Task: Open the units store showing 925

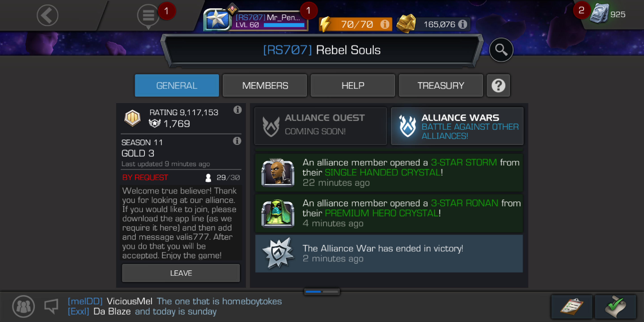Action: (x=608, y=14)
